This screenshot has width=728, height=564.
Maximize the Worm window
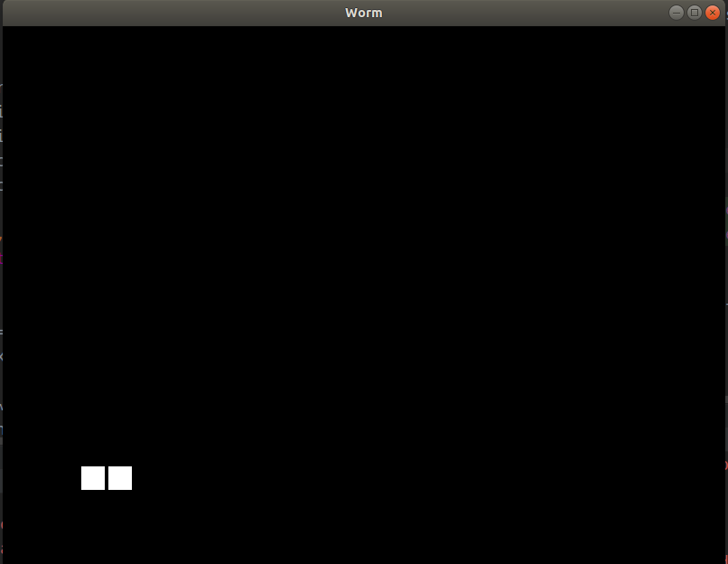pos(694,13)
